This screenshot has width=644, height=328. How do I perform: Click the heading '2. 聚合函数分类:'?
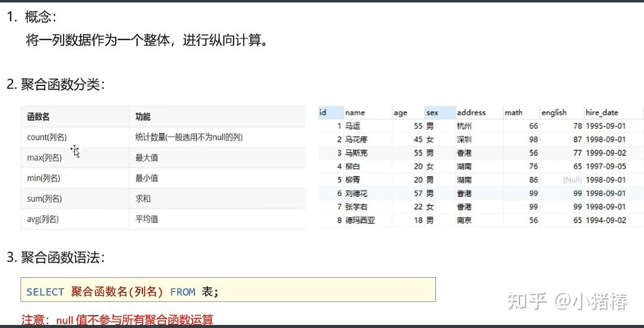56,85
